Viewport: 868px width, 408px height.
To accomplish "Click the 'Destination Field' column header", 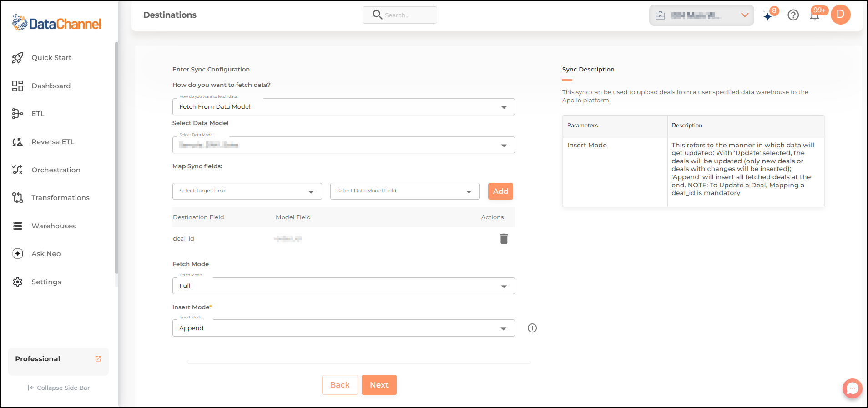I will (x=198, y=217).
